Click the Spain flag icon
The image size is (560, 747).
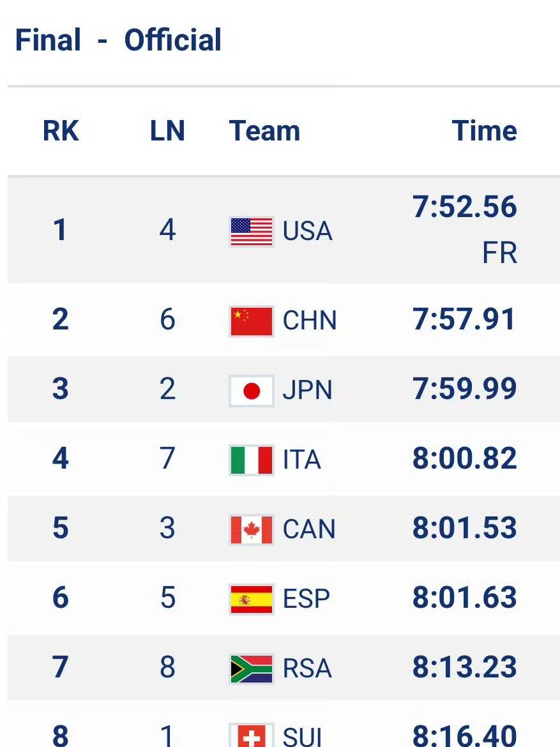[251, 600]
